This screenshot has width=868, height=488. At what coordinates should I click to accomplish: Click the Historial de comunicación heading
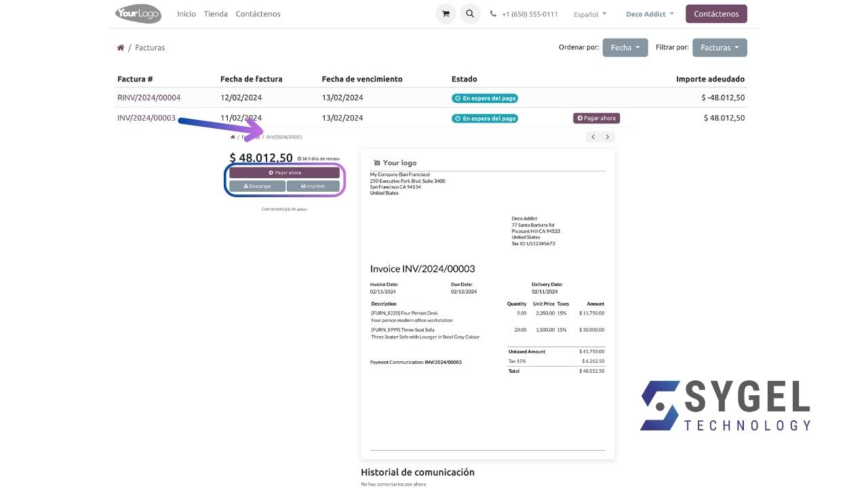tap(418, 472)
